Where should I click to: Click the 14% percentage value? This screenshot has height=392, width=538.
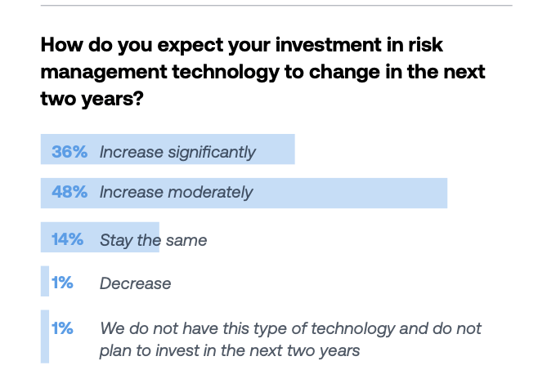point(68,239)
